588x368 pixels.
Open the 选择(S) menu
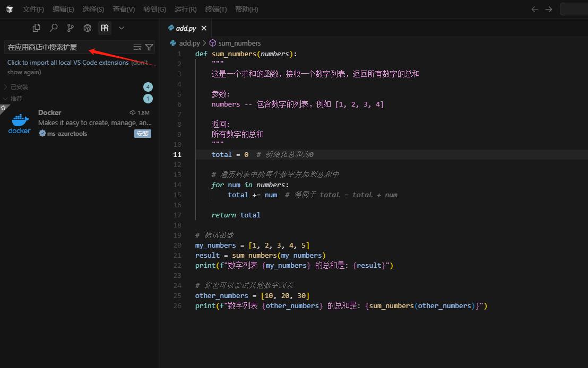pos(93,10)
